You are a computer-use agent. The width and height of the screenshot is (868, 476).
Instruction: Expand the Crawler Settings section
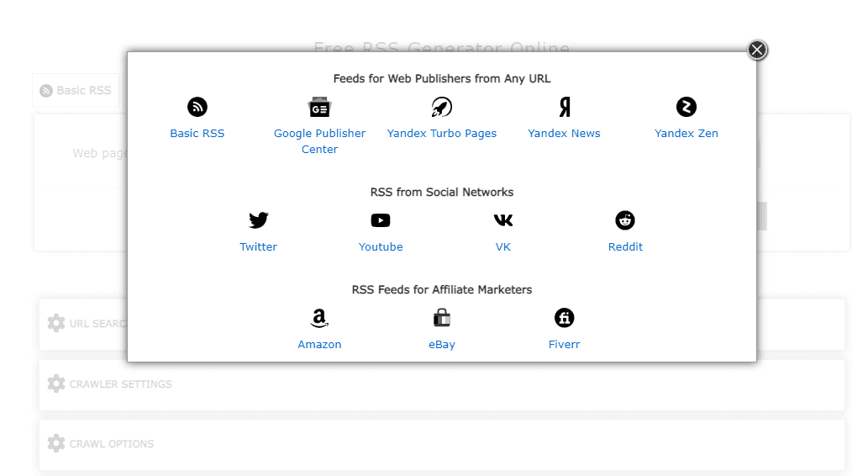tap(442, 384)
